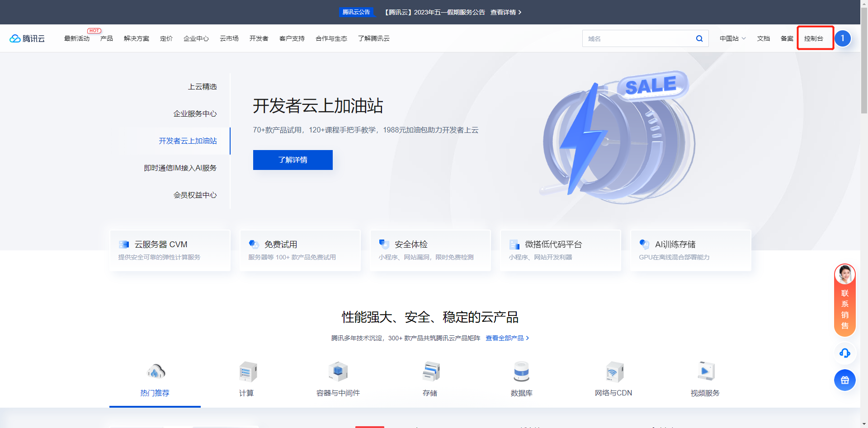
Task: Click text GPU在离线混合部署能力
Action: click(x=674, y=257)
